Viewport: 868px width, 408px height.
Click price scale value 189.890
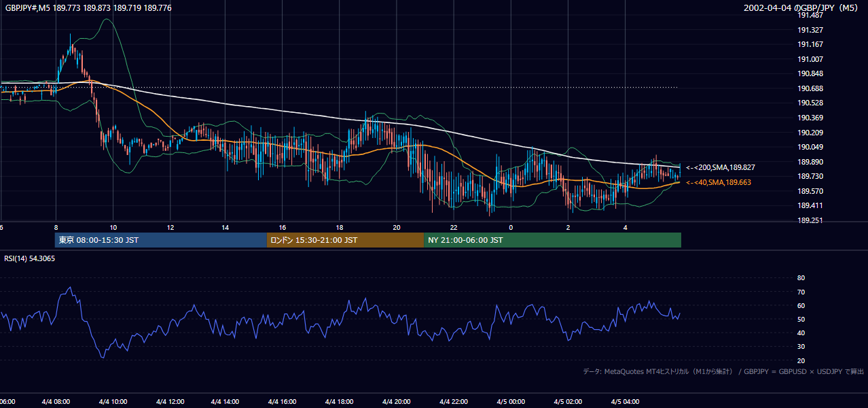coord(810,162)
